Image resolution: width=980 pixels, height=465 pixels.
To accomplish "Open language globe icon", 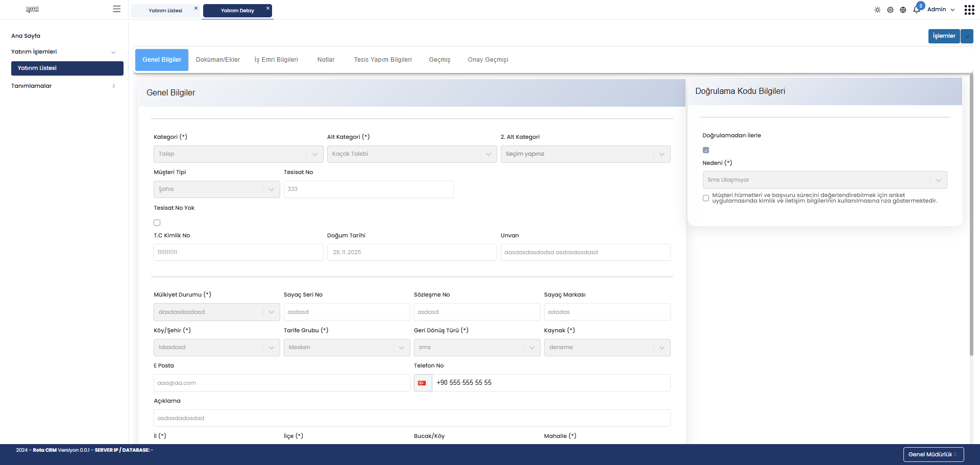I will click(x=903, y=10).
